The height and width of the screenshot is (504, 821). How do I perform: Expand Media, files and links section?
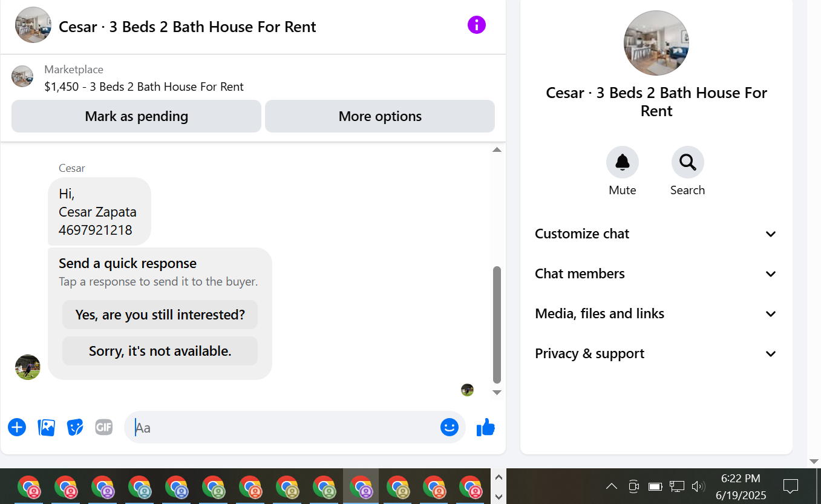pyautogui.click(x=656, y=313)
